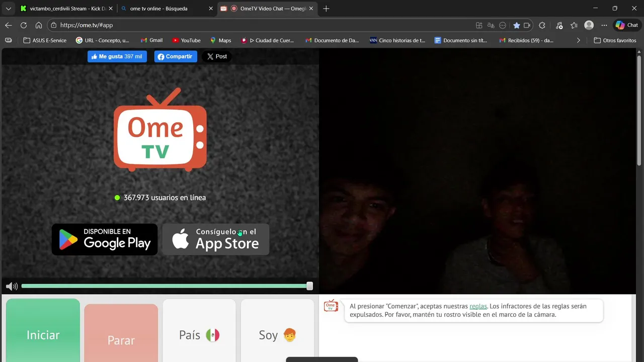
Task: Open the ASUS E-Service bookmark
Action: tap(45, 40)
